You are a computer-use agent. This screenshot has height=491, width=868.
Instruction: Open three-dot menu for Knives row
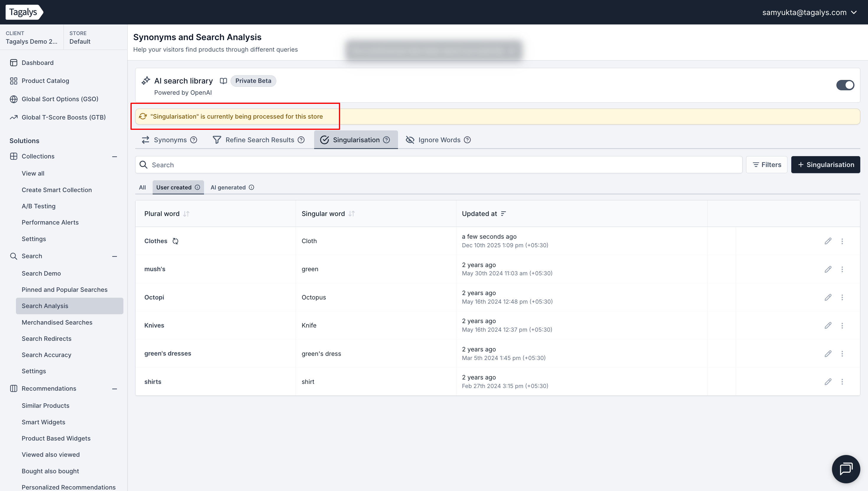[842, 326]
